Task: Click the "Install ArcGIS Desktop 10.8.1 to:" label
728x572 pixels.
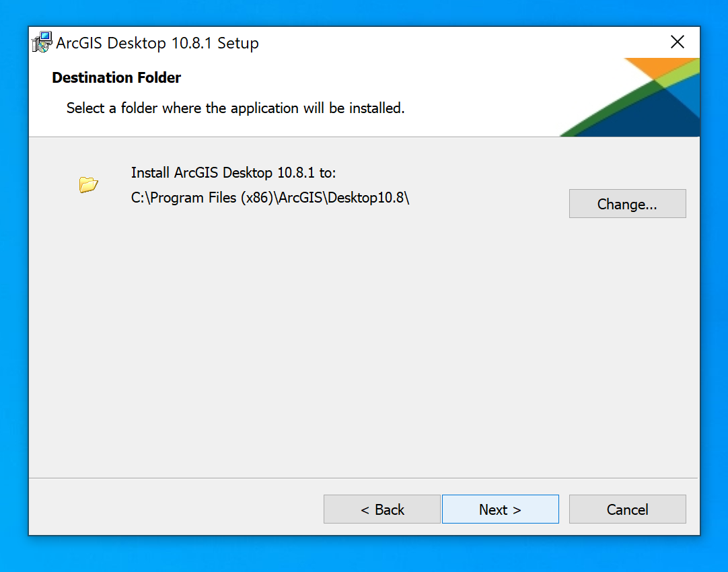Action: pyautogui.click(x=233, y=173)
